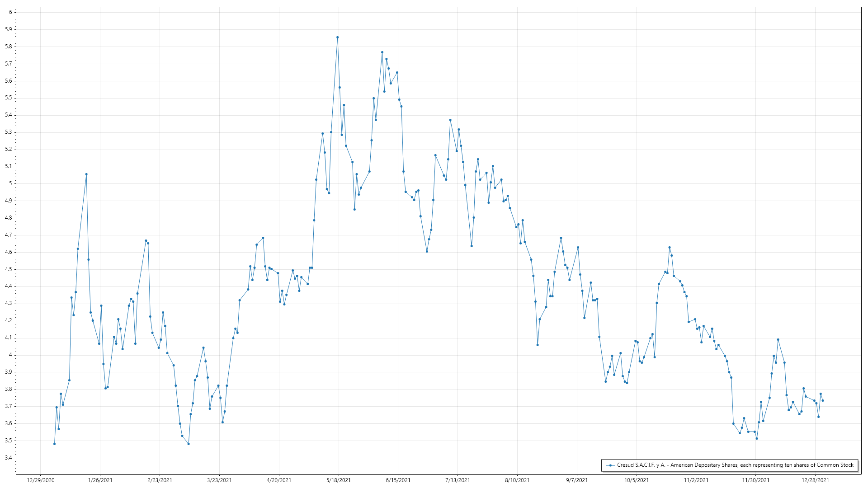Click the 2/23/2021 x-axis date label
This screenshot has width=868, height=488.
click(160, 480)
